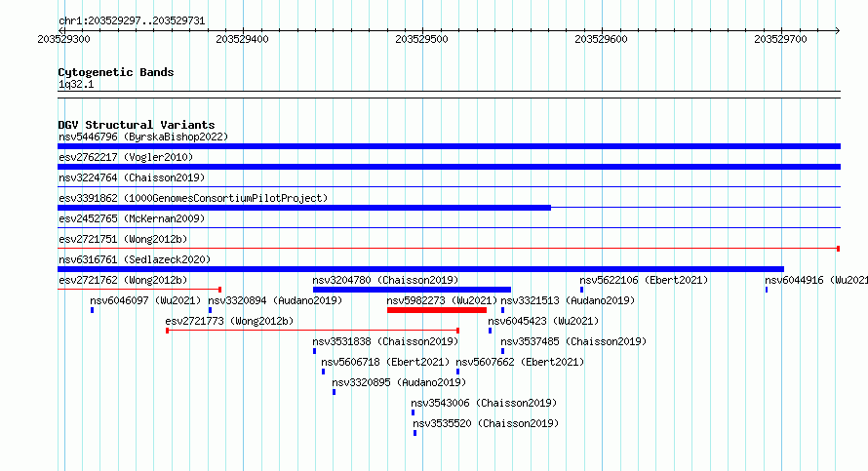Click ruler coordinate 203529400
The height and width of the screenshot is (471, 868).
tap(242, 39)
